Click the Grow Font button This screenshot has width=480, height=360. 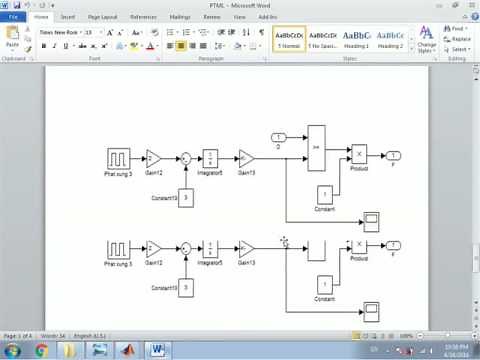pos(110,32)
